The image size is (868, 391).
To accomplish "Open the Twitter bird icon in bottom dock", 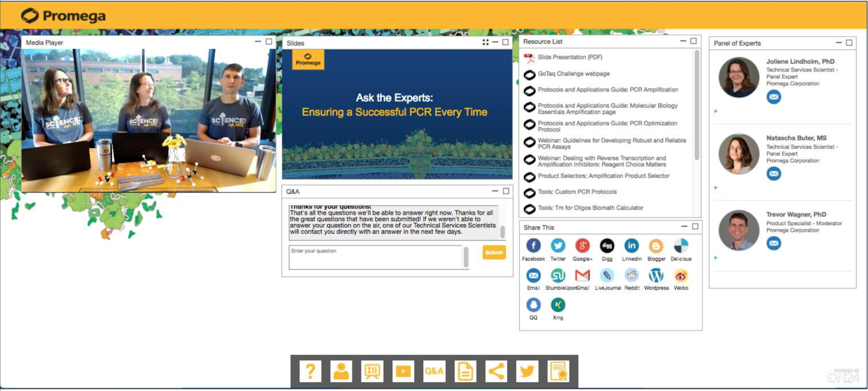I will point(527,371).
